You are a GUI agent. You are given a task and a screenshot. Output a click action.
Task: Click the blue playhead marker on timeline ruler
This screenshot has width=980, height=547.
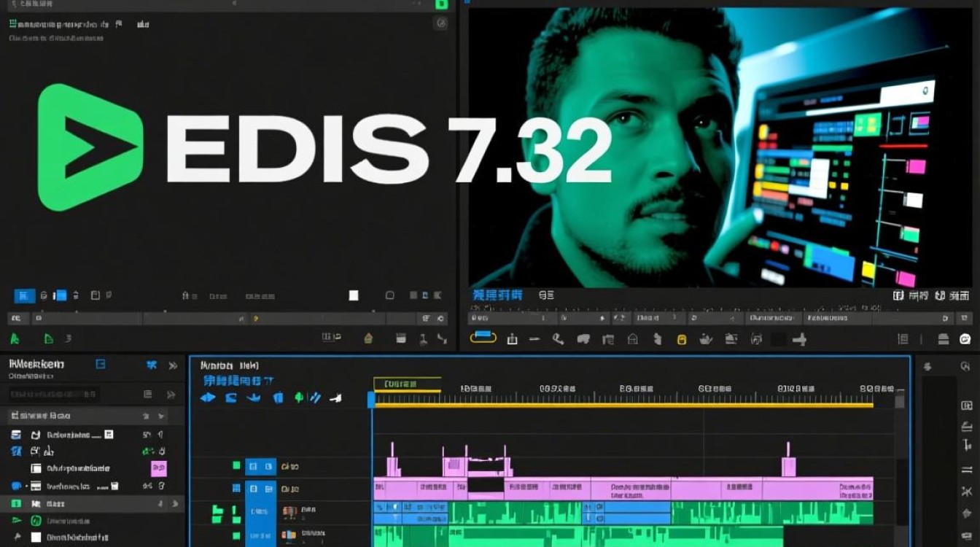tap(371, 399)
